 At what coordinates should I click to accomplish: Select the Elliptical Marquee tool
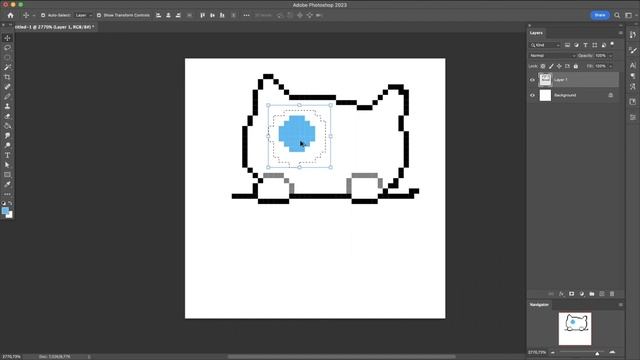click(x=7, y=58)
